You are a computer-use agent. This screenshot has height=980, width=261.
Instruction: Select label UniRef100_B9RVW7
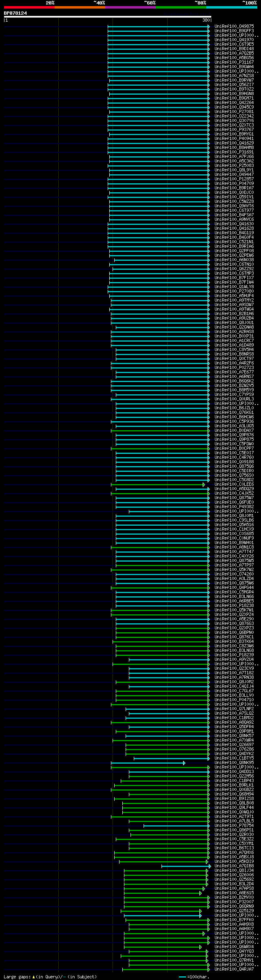(234, 80)
